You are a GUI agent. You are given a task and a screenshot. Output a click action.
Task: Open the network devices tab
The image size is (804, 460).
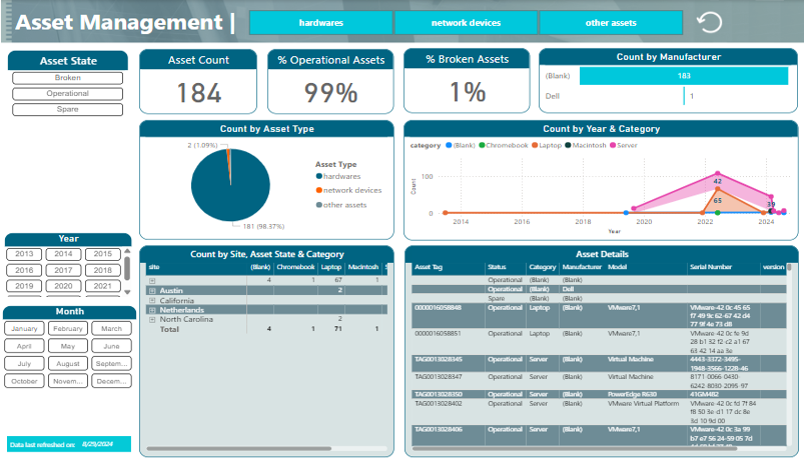pos(466,22)
